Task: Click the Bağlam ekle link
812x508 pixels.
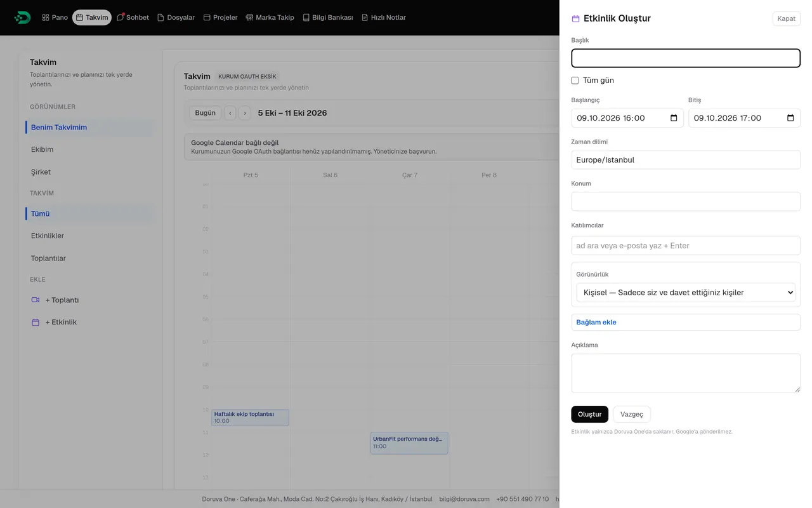Action: pos(596,323)
